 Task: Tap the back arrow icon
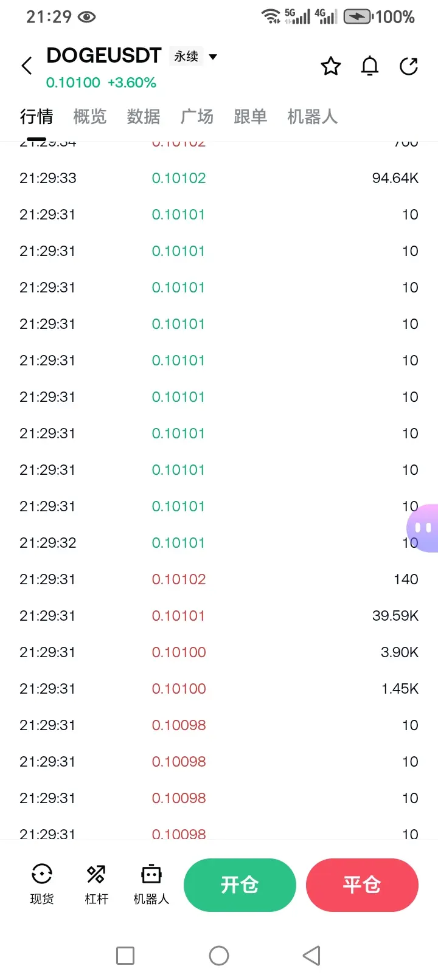point(27,66)
